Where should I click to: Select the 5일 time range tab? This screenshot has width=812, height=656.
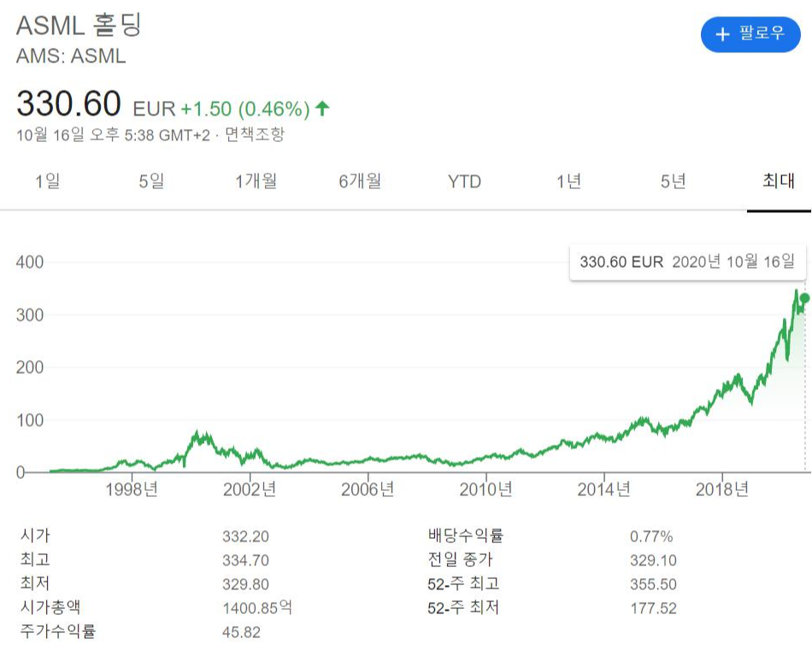[151, 181]
